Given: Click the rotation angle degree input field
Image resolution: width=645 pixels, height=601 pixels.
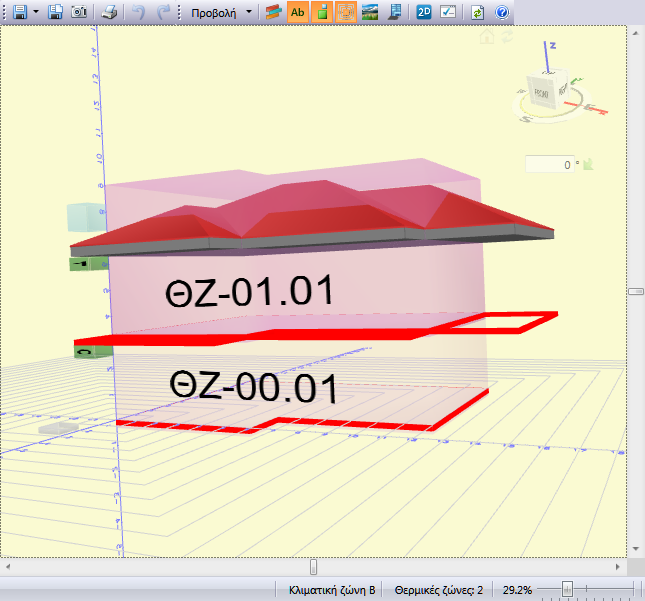Looking at the screenshot, I should 553,165.
